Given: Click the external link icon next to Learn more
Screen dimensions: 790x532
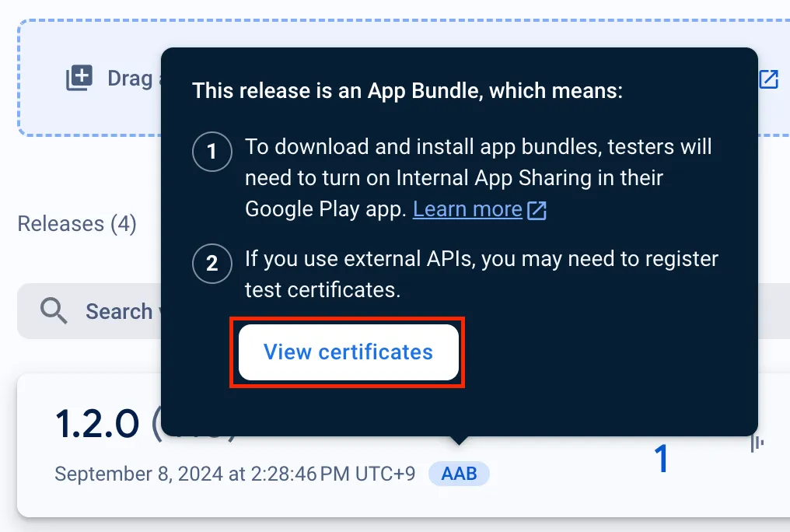Looking at the screenshot, I should click(x=538, y=209).
